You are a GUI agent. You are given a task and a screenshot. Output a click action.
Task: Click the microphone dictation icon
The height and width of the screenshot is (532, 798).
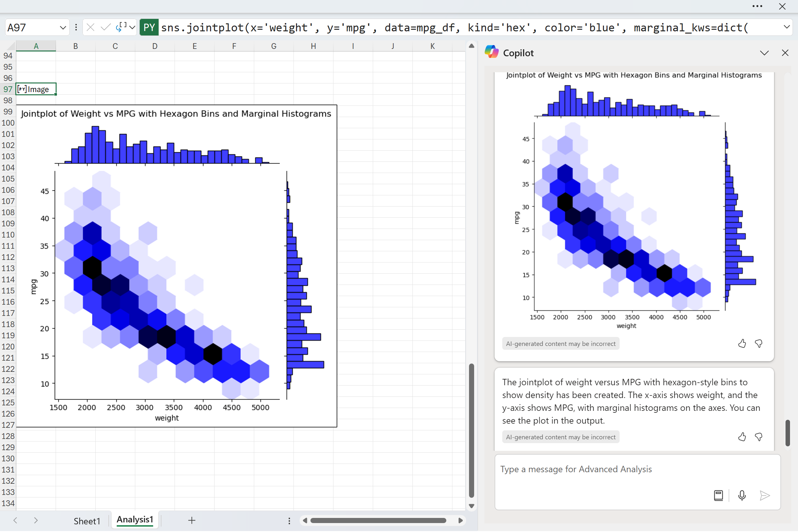742,495
